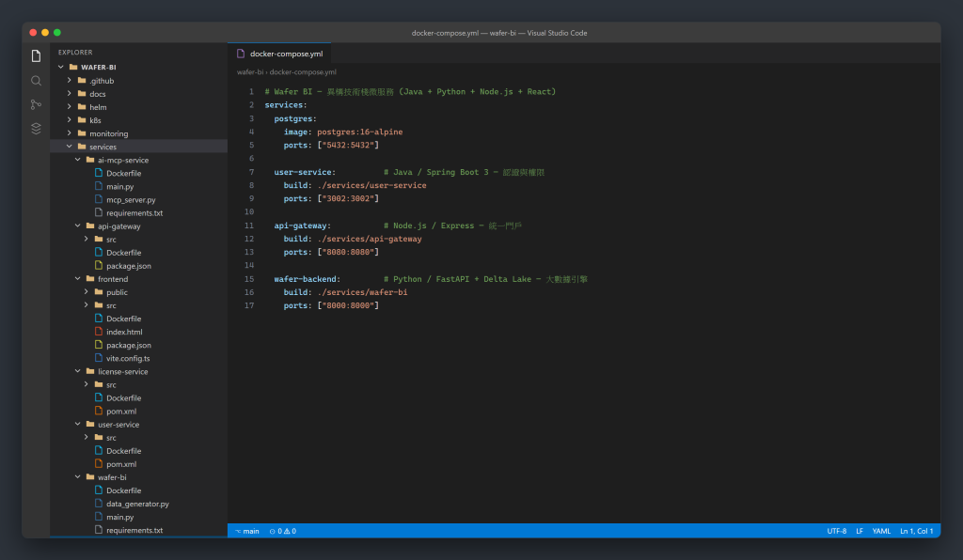
Task: Click the EXPLORER panel header
Action: 75,52
